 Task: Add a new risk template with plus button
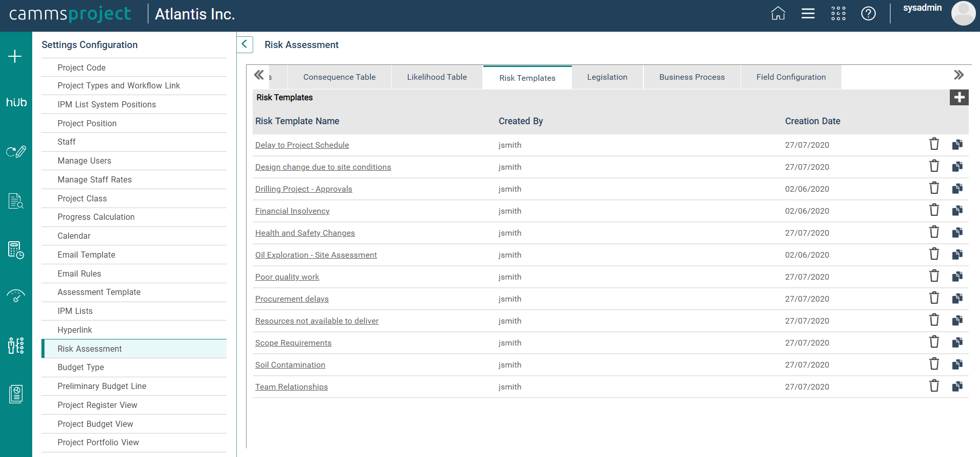(x=959, y=97)
